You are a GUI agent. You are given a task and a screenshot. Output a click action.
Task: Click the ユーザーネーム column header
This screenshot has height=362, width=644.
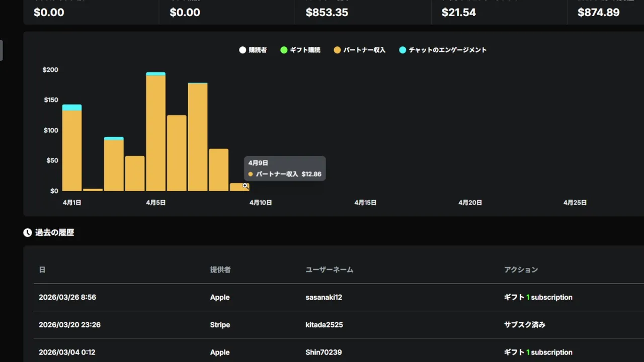(329, 269)
